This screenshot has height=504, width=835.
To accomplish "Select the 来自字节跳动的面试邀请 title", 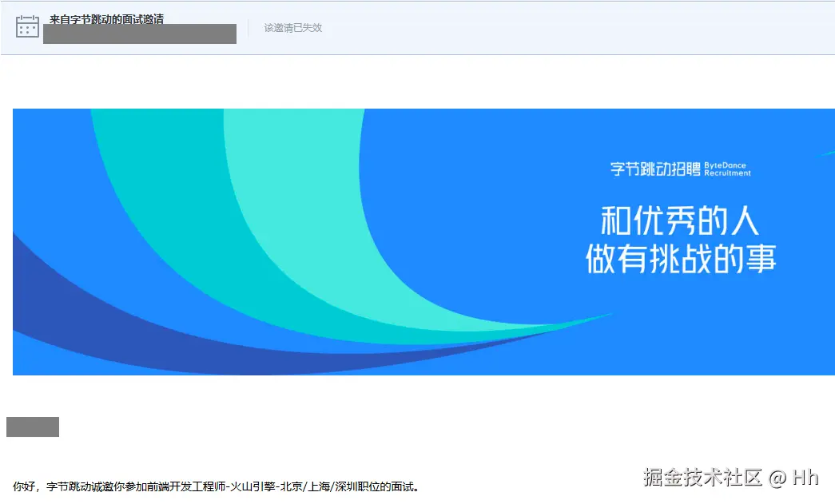I will pos(106,19).
